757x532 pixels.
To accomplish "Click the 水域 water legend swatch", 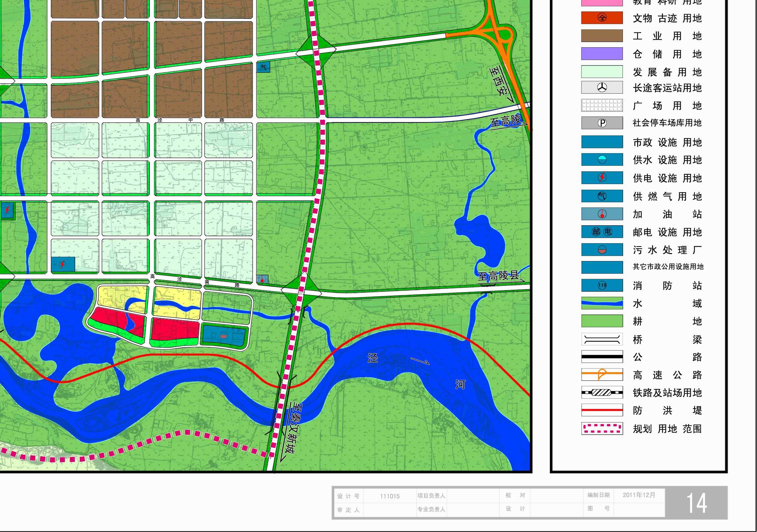I will pos(602,303).
